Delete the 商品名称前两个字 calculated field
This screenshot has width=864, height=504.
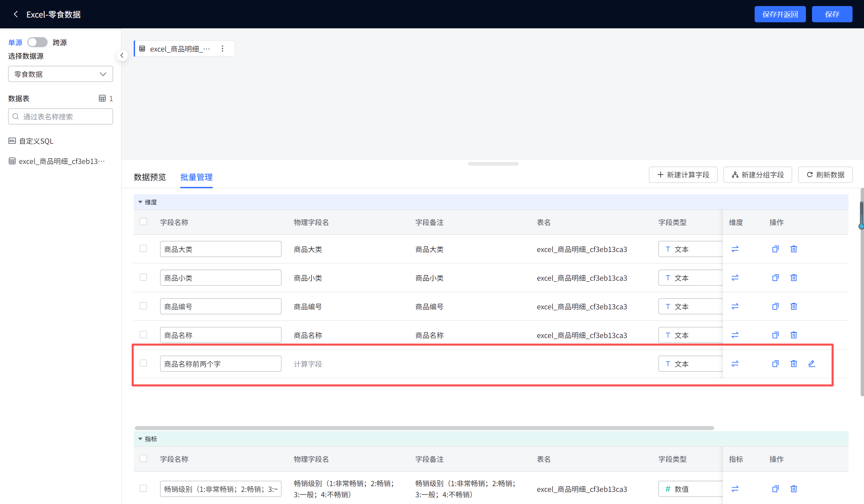pyautogui.click(x=793, y=364)
